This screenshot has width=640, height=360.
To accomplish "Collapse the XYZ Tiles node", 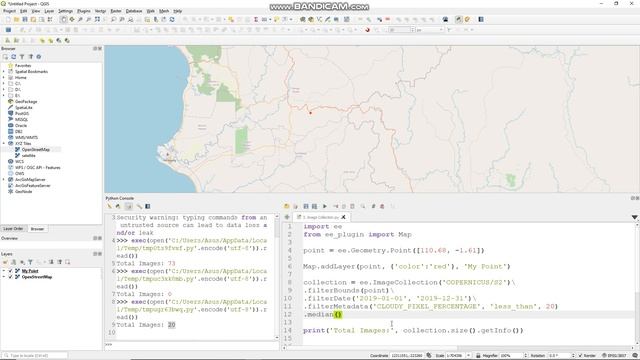I will [x=4, y=144].
